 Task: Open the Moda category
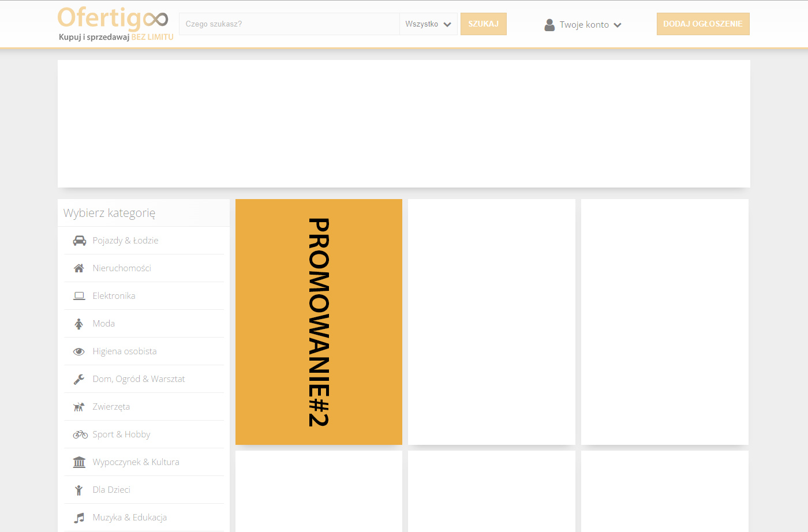pos(104,324)
